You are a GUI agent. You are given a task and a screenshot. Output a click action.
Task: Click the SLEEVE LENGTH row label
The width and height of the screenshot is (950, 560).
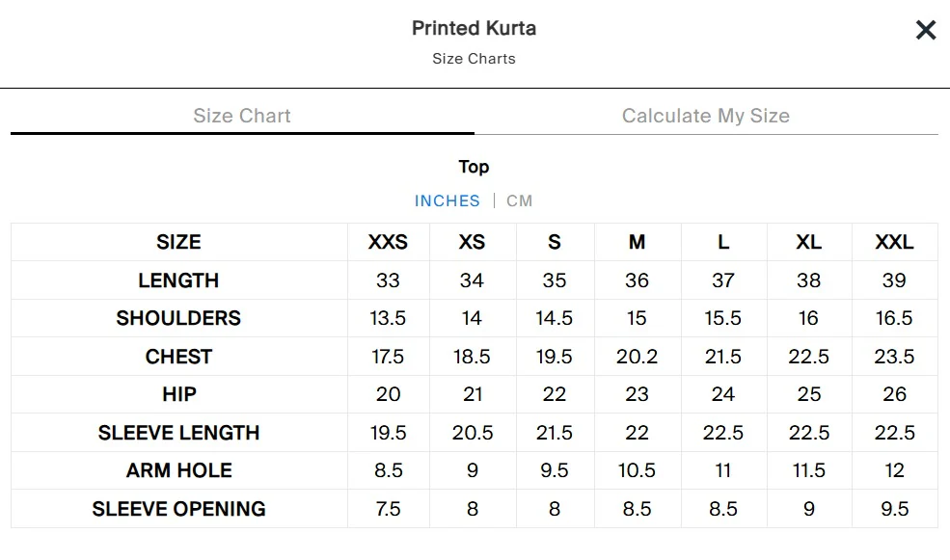click(x=178, y=433)
